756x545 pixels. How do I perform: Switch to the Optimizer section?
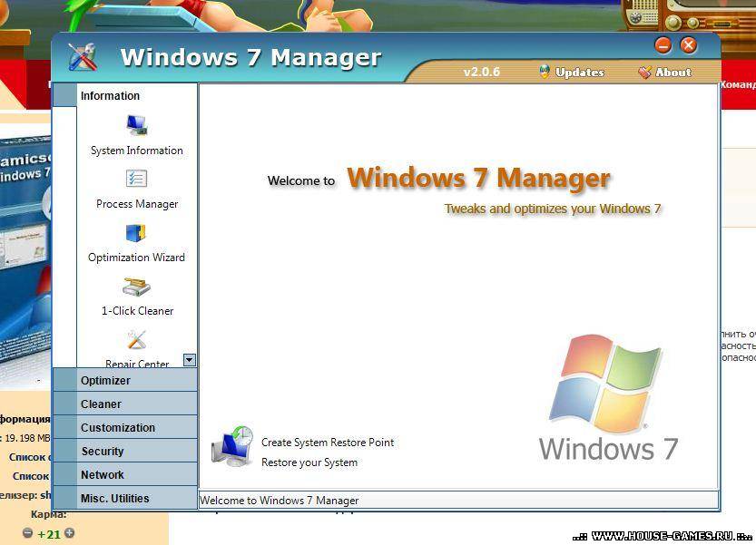pos(125,380)
